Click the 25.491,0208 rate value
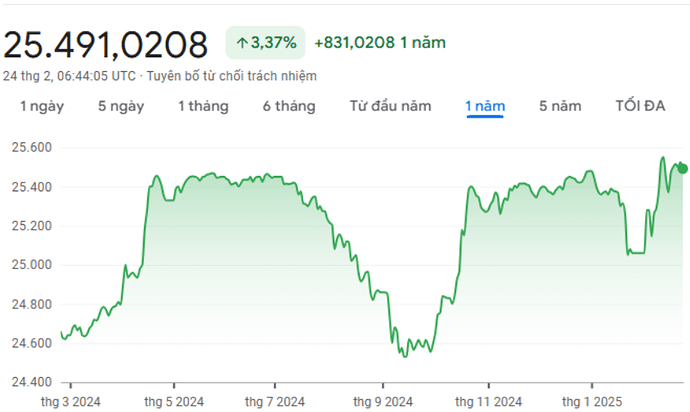 106,44
